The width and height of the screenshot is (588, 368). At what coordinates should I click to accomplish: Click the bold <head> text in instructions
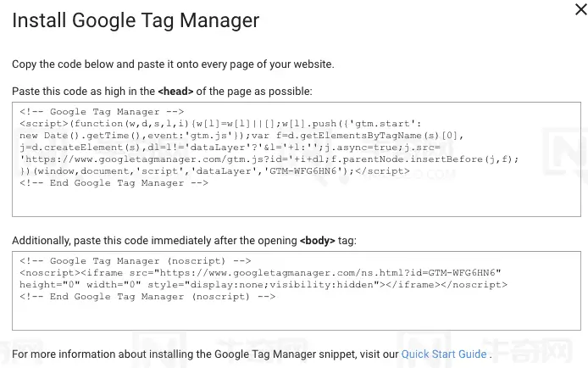tap(175, 92)
